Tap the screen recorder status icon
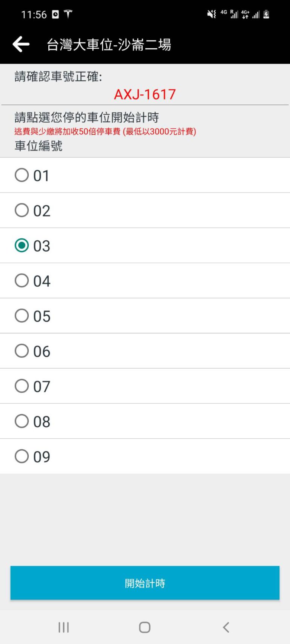 pyautogui.click(x=56, y=14)
